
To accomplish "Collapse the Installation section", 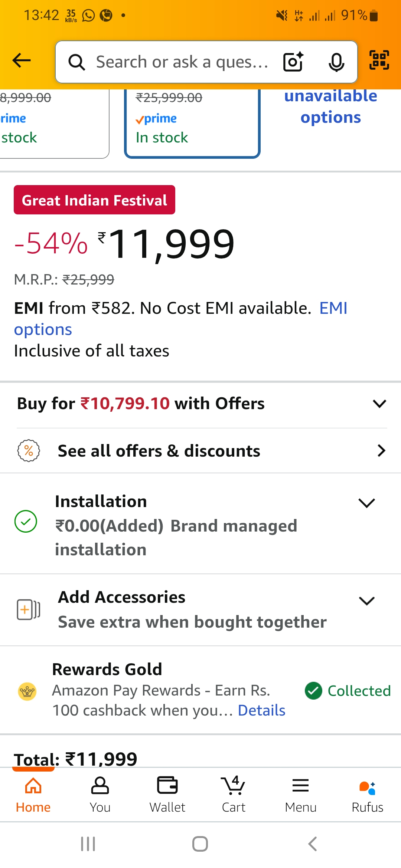I will point(367,503).
